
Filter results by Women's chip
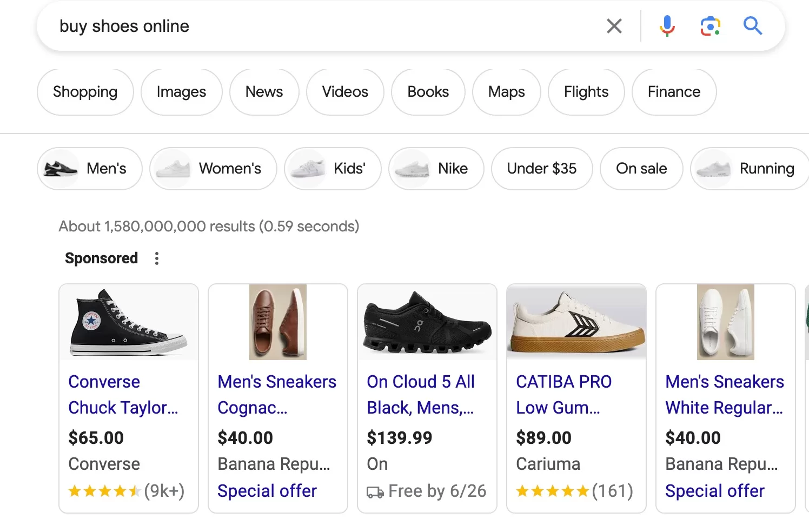pos(213,169)
